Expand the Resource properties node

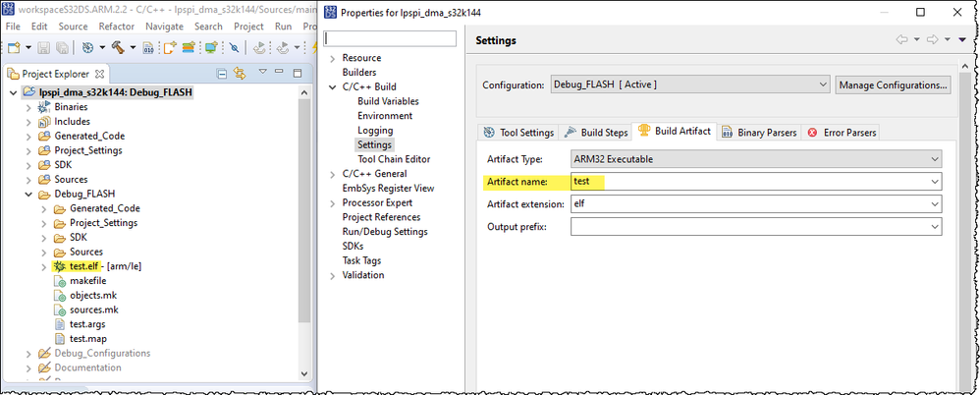332,58
